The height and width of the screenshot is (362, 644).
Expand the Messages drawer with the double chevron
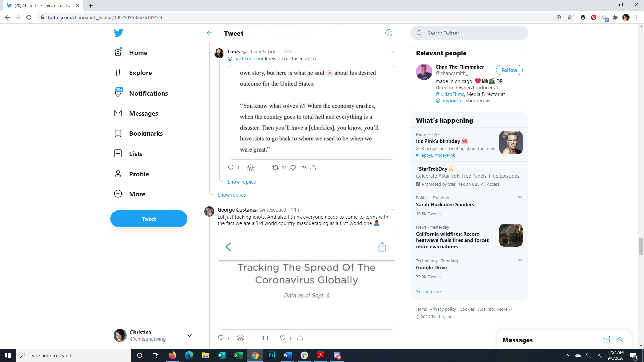click(620, 340)
